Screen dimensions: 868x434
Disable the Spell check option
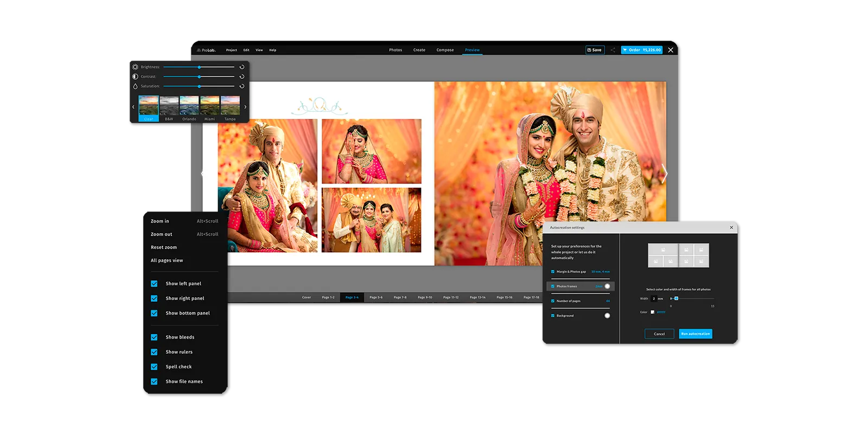(154, 367)
